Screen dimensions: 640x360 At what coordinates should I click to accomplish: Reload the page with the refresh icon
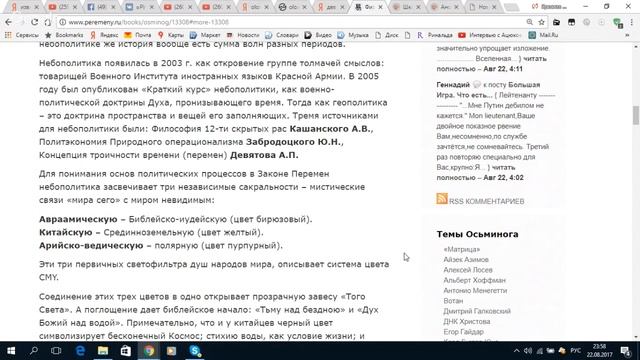35,22
